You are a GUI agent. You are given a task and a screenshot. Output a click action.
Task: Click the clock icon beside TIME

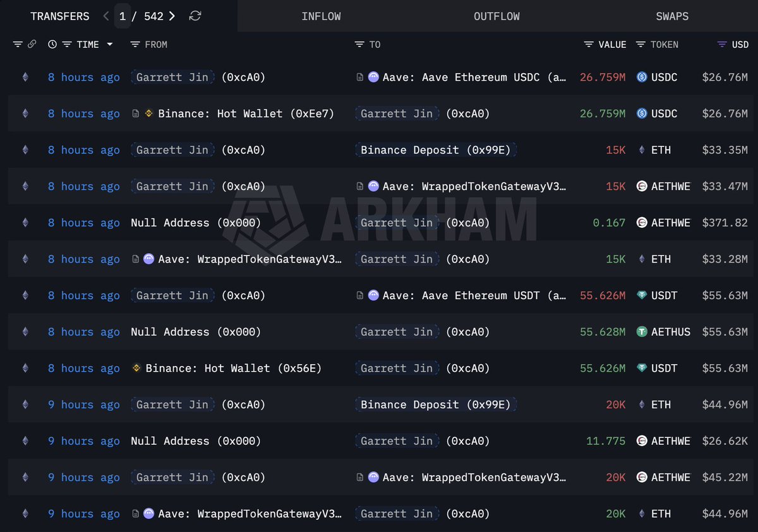click(52, 44)
